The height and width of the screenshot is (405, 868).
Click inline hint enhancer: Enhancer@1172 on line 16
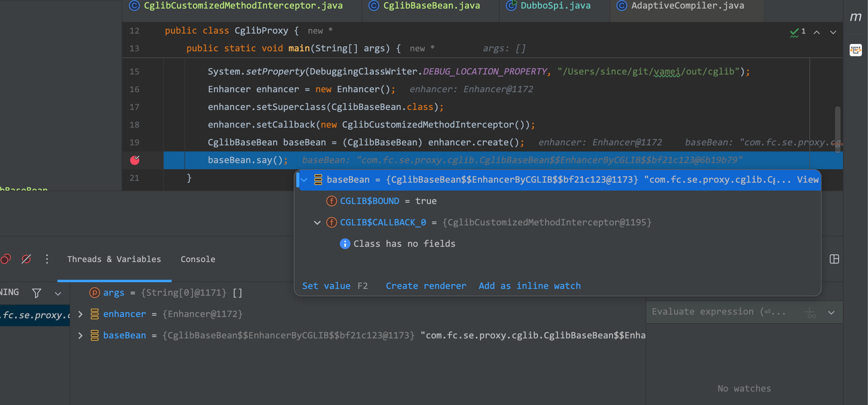[471, 89]
